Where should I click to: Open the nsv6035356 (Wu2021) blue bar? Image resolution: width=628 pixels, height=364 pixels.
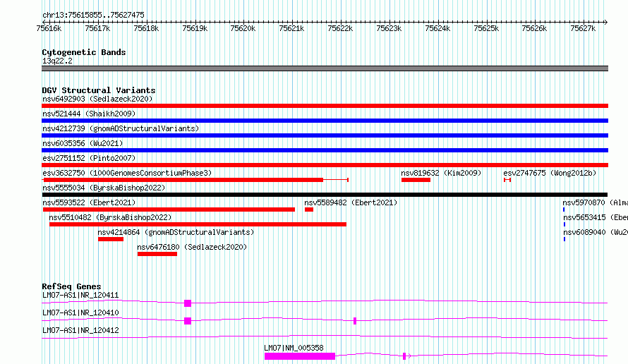pos(325,150)
